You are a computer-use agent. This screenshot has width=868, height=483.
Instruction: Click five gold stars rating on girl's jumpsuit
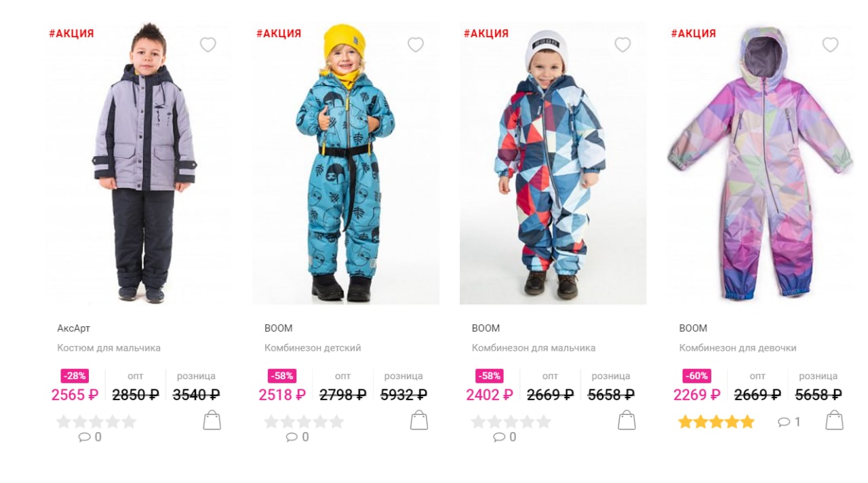[716, 422]
